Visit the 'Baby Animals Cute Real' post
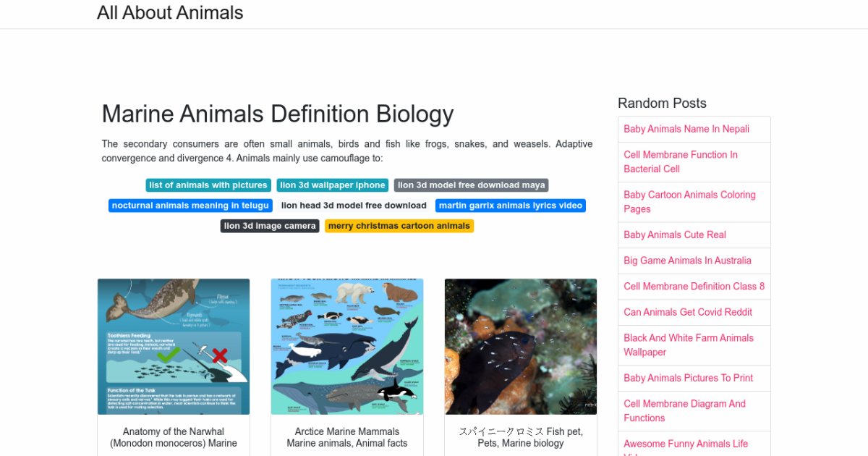This screenshot has width=868, height=456. tap(675, 235)
